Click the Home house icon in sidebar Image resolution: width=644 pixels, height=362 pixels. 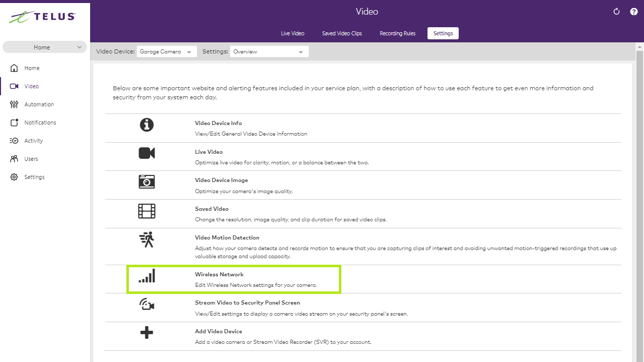click(x=14, y=68)
